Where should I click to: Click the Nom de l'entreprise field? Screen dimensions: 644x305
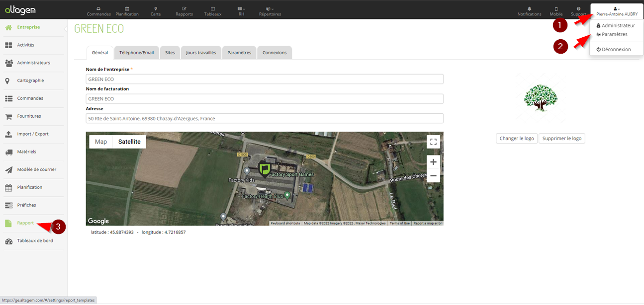click(x=265, y=79)
